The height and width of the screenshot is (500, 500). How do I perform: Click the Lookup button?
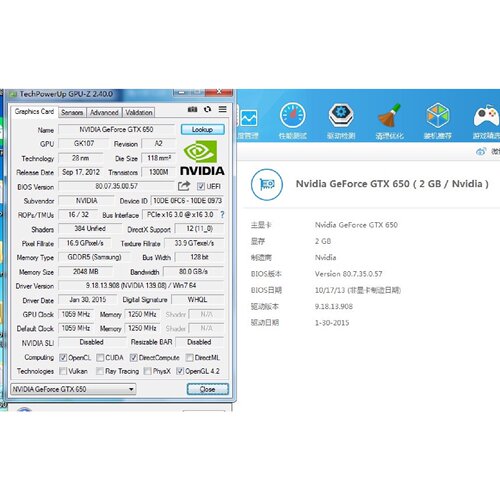tap(202, 129)
